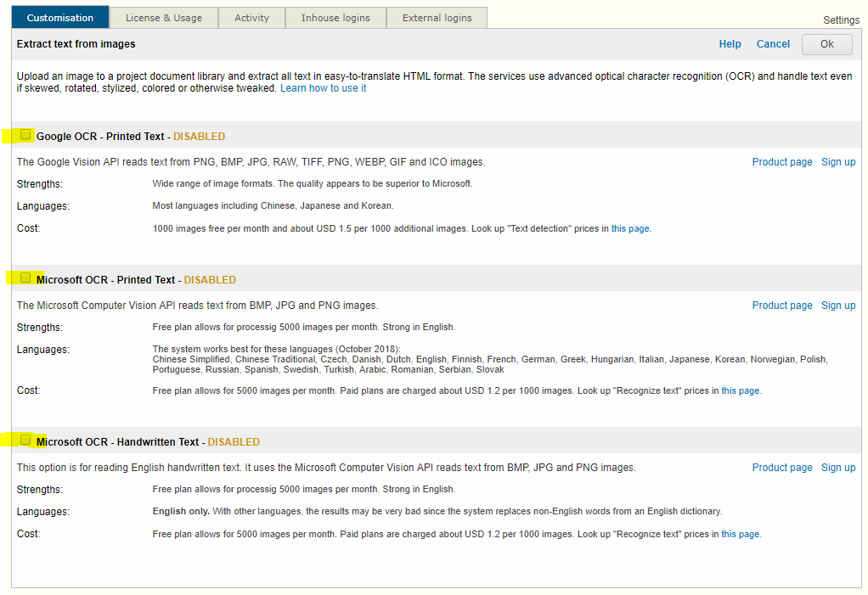Click Sign up for Microsoft OCR Handwritten Text

(x=838, y=468)
